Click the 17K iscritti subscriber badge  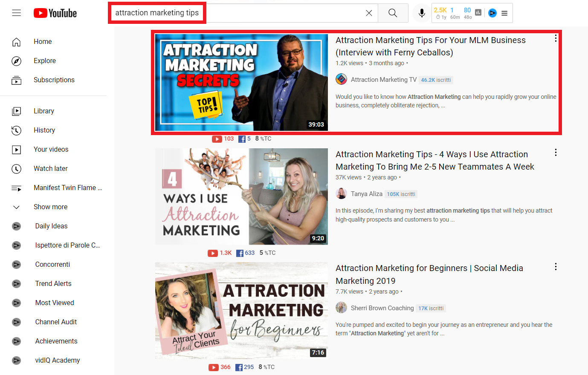click(x=431, y=308)
